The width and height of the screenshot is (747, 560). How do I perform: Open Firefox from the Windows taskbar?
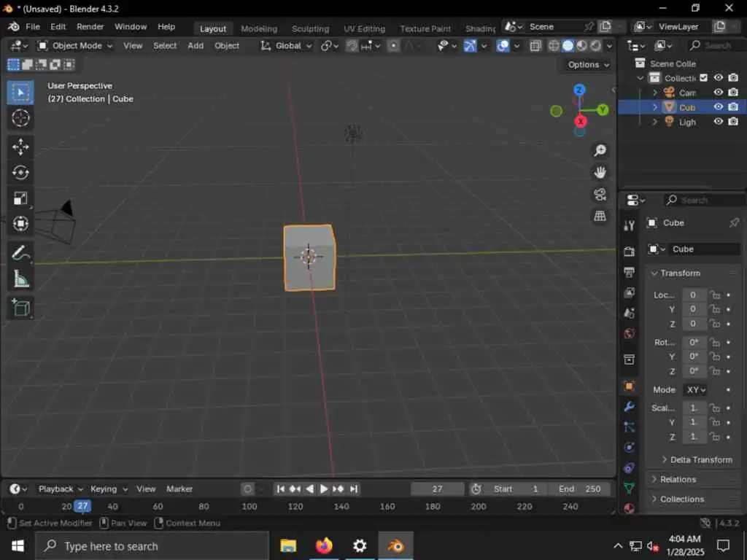323,545
